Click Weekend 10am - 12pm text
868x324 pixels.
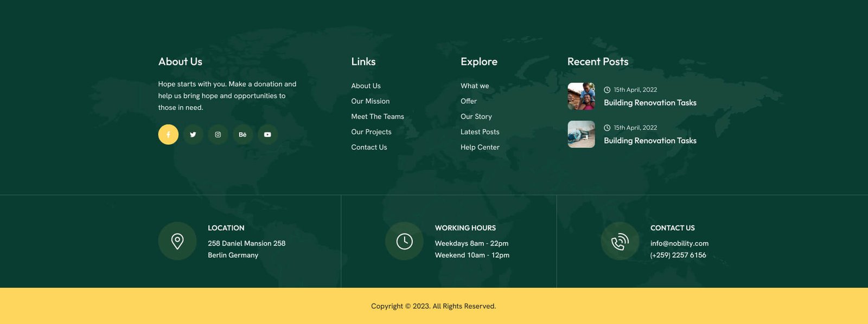[x=472, y=255]
